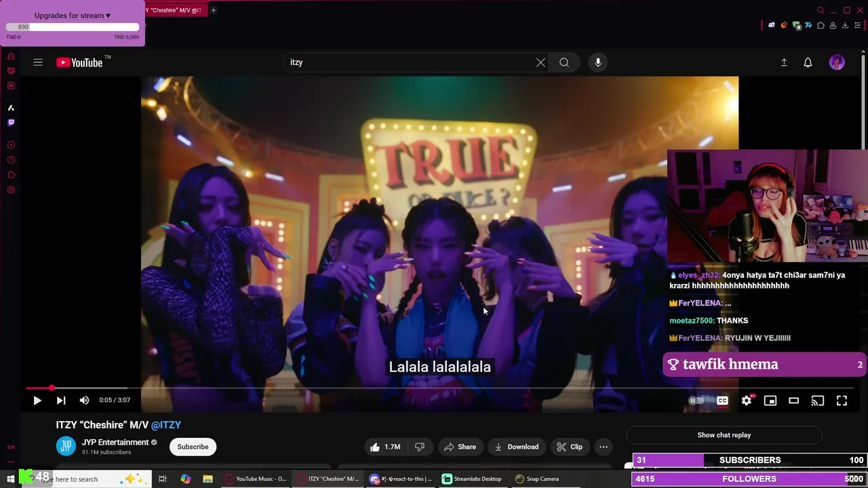868x488 pixels.
Task: Create a Clip of the video
Action: [x=570, y=447]
